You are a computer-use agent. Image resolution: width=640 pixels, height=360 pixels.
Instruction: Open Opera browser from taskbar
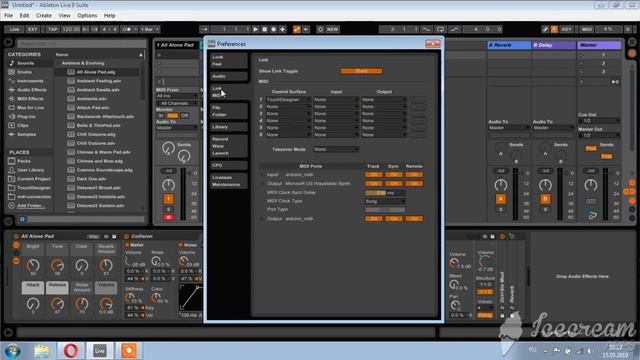point(70,351)
